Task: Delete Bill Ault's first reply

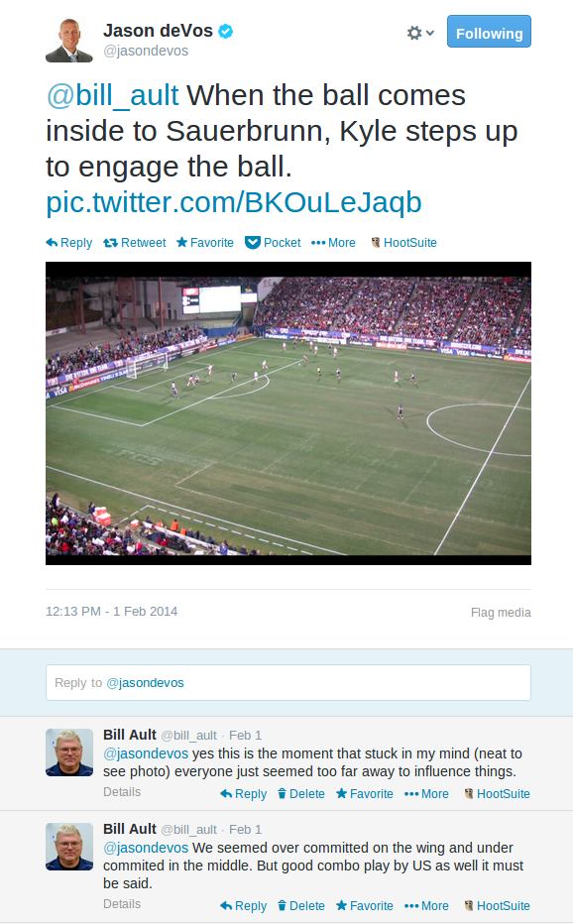Action: [300, 794]
